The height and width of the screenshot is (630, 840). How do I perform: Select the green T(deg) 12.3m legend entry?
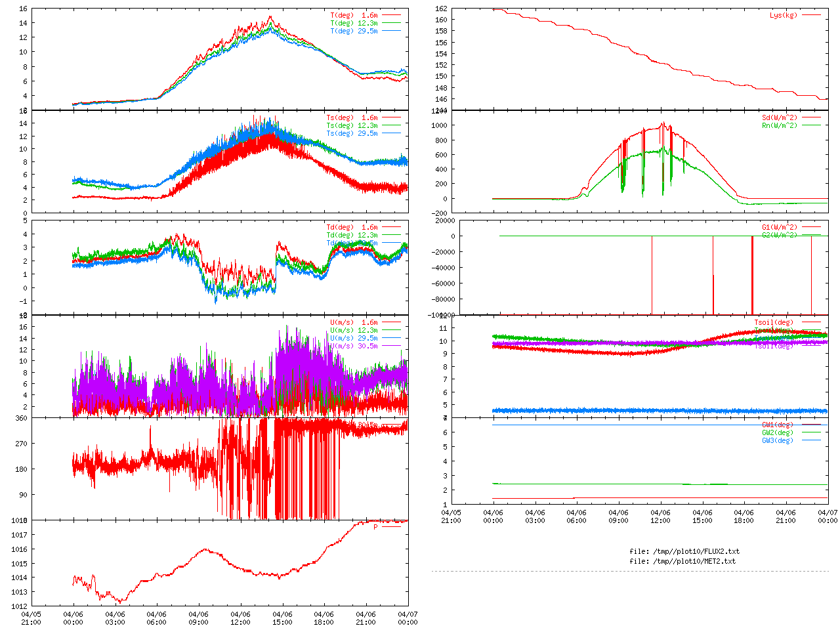[354, 23]
